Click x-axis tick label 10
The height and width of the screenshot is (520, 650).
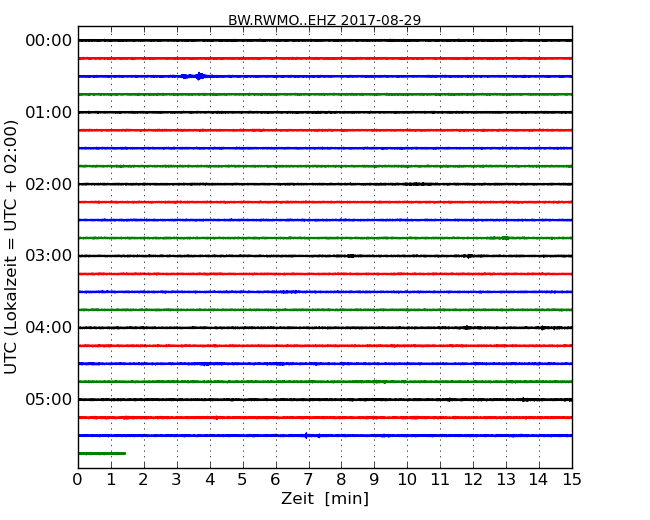point(407,480)
